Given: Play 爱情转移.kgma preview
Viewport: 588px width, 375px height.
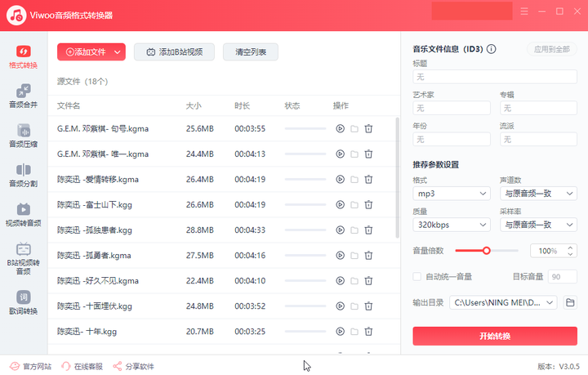Looking at the screenshot, I should pos(340,179).
